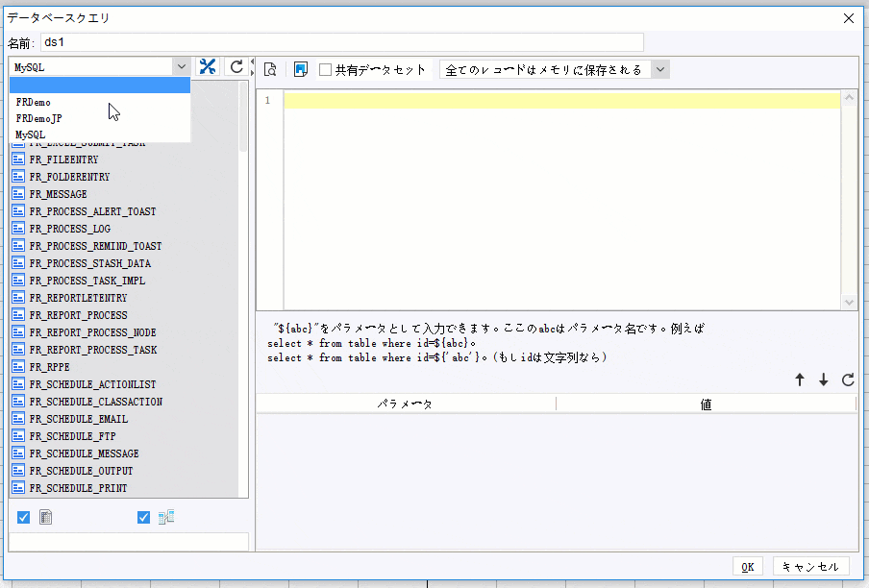Click the FR_RPPE table icon
This screenshot has height=588, width=869.
18,366
